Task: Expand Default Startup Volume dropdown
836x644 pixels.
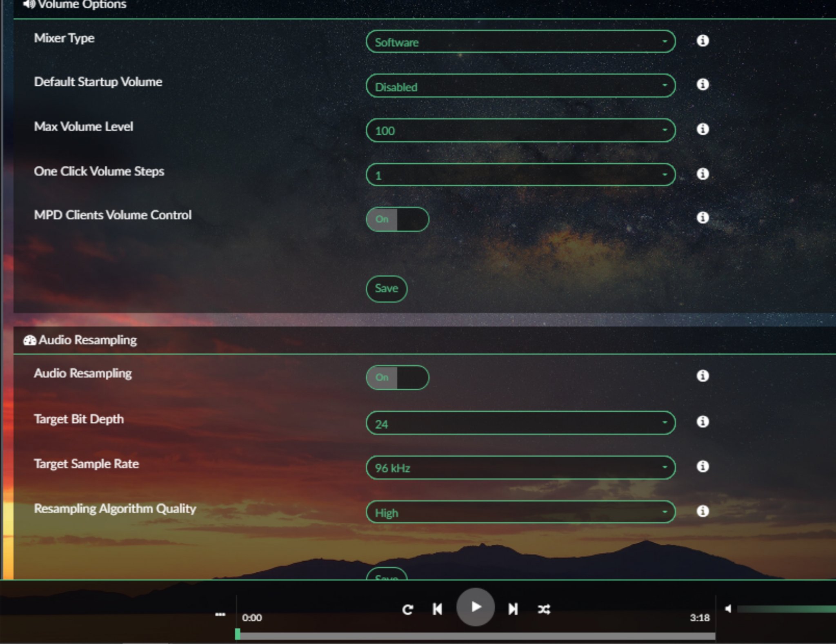Action: click(x=520, y=85)
